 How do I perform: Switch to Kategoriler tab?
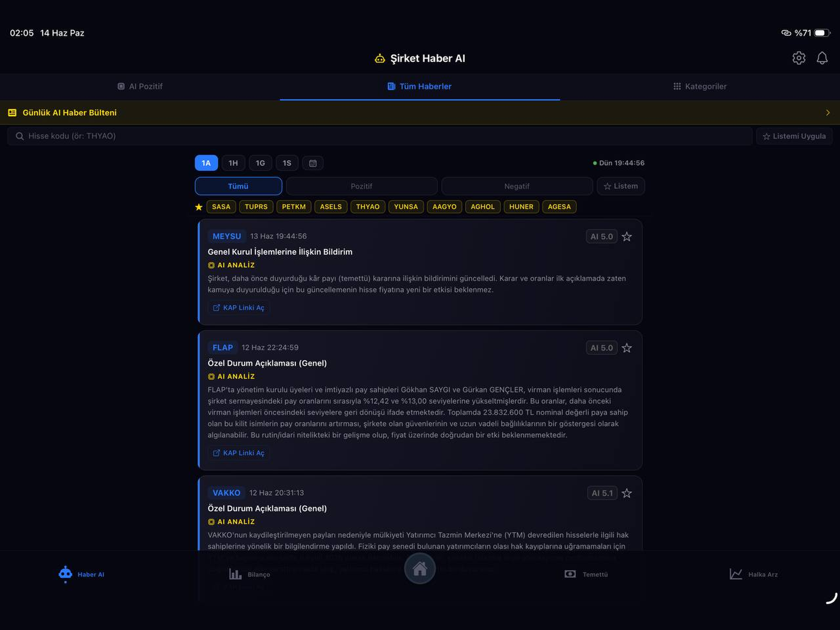click(699, 86)
